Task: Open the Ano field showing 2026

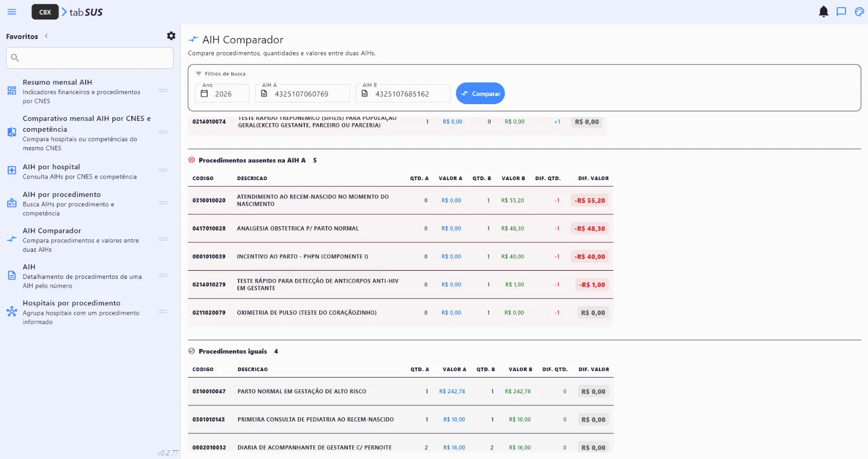Action: (x=222, y=93)
